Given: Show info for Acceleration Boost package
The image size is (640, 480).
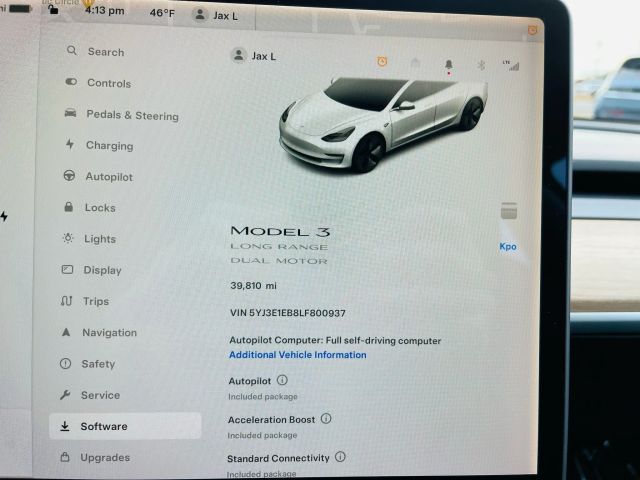Looking at the screenshot, I should pos(326,418).
